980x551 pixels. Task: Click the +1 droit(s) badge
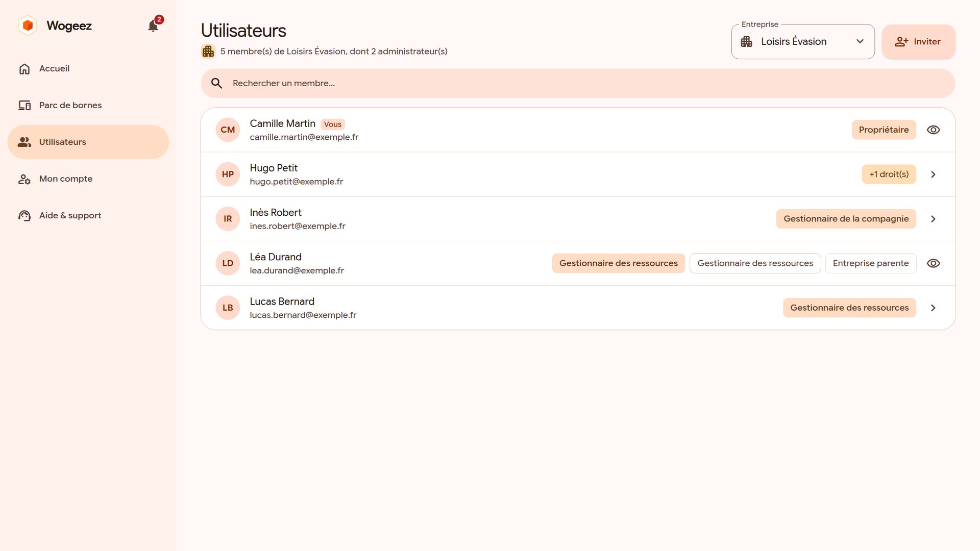click(889, 174)
